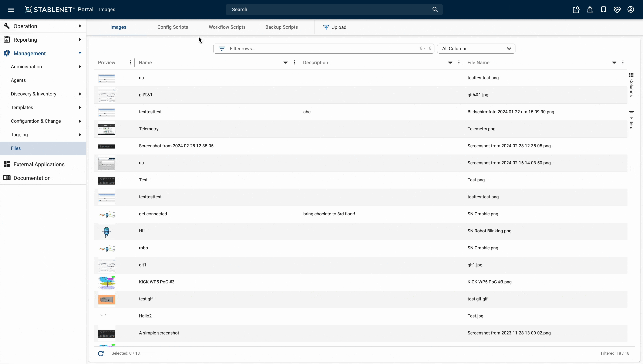Switch to the Config Scripts tab
643x364 pixels.
pyautogui.click(x=172, y=27)
